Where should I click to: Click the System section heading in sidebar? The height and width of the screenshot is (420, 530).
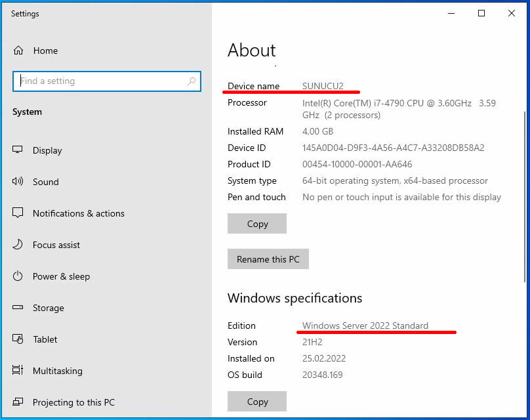[27, 112]
